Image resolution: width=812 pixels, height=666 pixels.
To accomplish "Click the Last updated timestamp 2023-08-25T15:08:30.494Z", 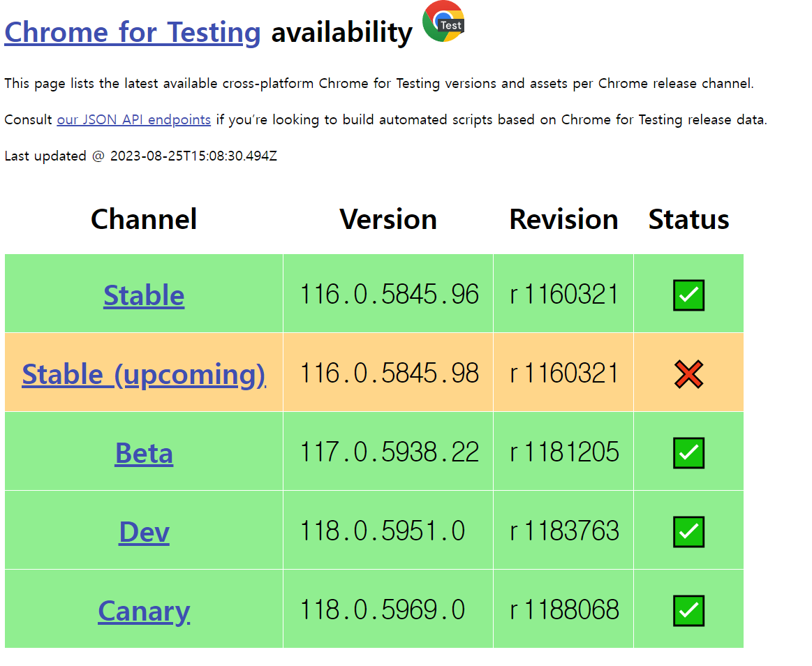I will click(193, 156).
